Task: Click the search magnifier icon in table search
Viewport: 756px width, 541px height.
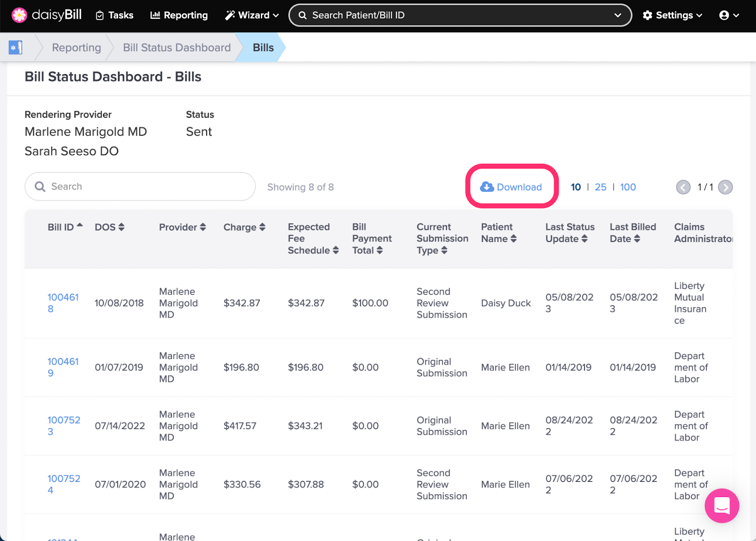Action: 40,187
